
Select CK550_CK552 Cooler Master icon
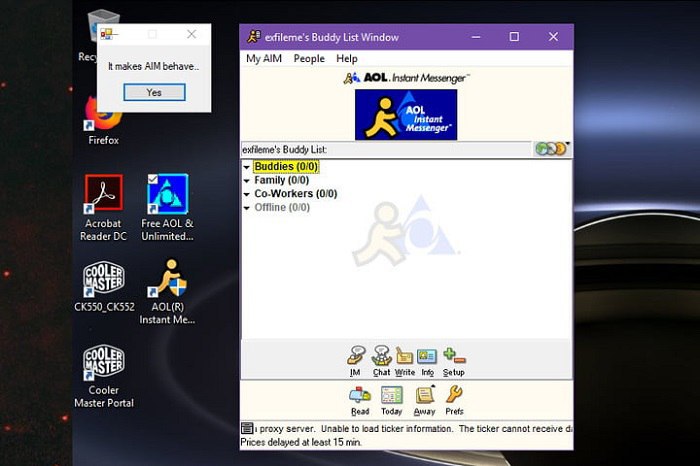click(x=104, y=286)
